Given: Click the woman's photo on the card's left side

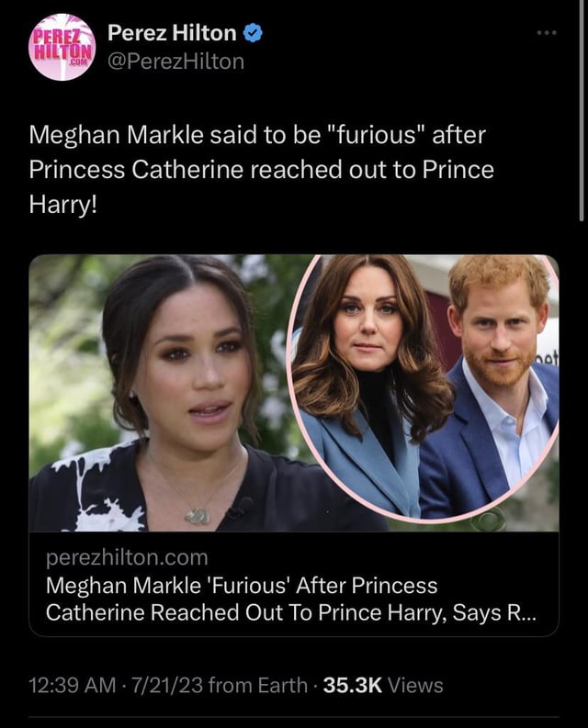Looking at the screenshot, I should (158, 393).
